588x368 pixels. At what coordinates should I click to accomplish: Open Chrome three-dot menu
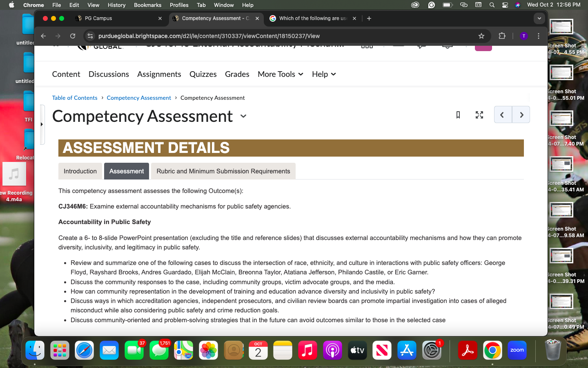tap(539, 36)
